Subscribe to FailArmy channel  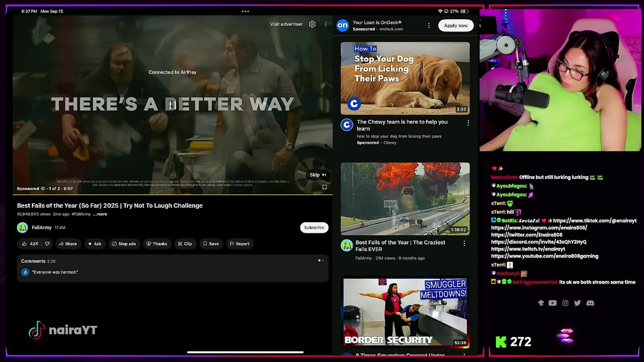[314, 227]
